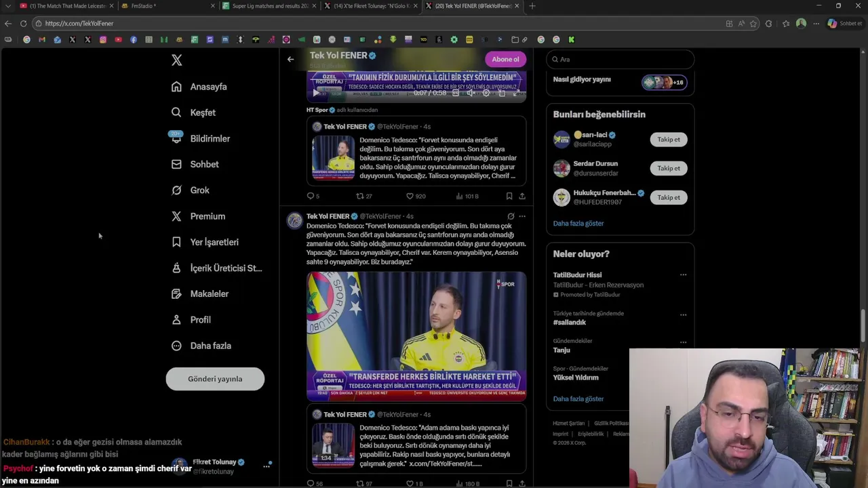Reply to the post with 5 comments

coord(313,196)
